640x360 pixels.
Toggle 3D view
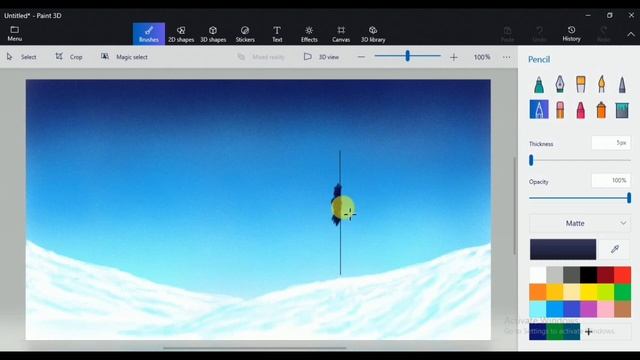[x=321, y=57]
